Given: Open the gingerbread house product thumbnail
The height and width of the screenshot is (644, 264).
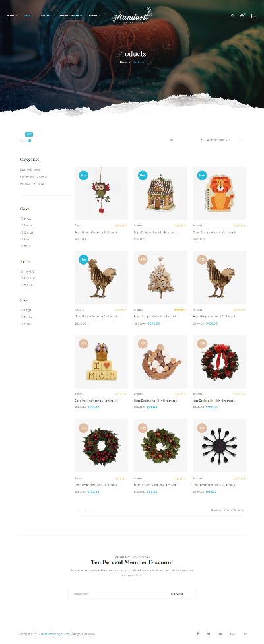Looking at the screenshot, I should 160,193.
